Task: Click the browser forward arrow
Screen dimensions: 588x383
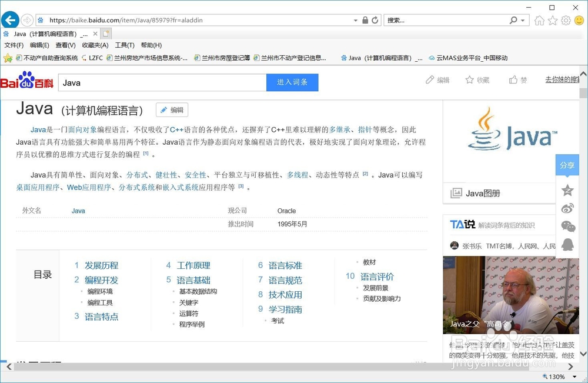Action: 27,20
